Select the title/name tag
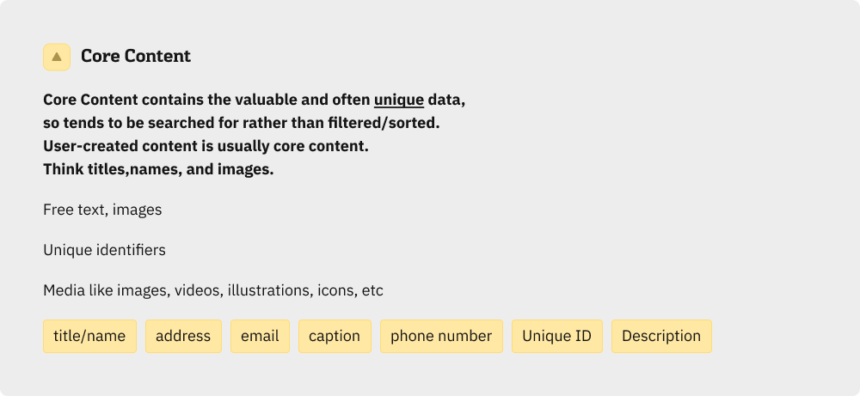This screenshot has height=396, width=860. coord(90,336)
